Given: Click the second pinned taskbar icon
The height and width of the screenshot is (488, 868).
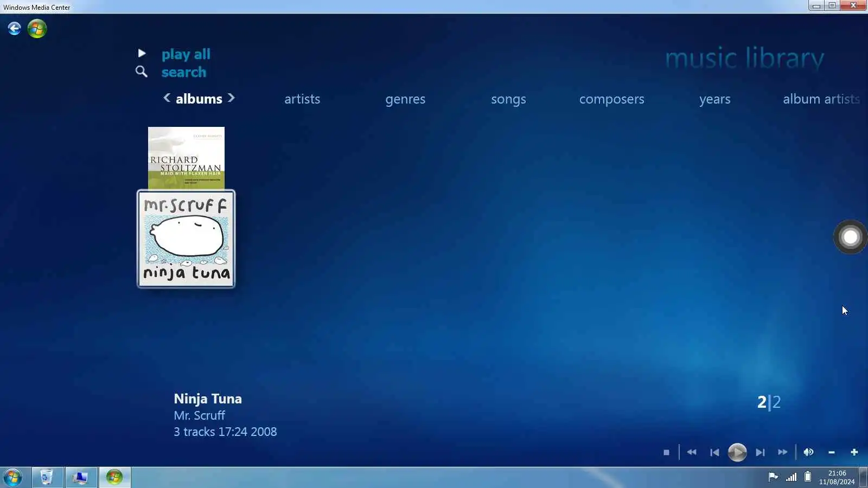Looking at the screenshot, I should pyautogui.click(x=80, y=477).
